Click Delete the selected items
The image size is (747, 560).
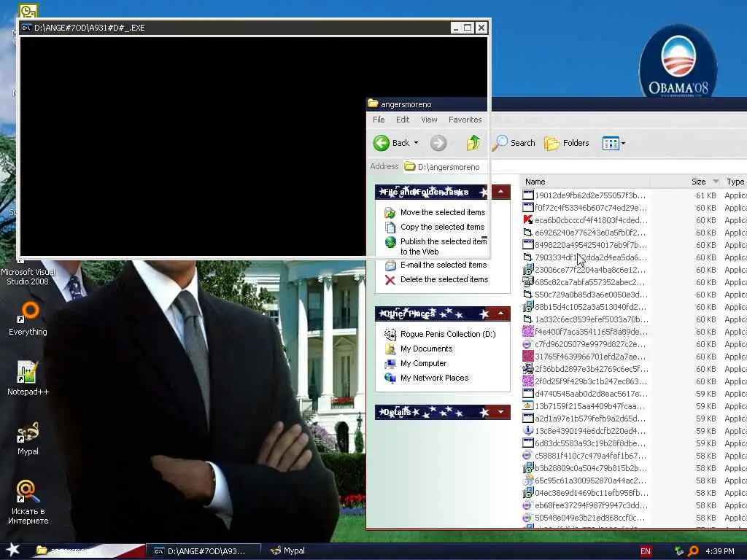[444, 279]
